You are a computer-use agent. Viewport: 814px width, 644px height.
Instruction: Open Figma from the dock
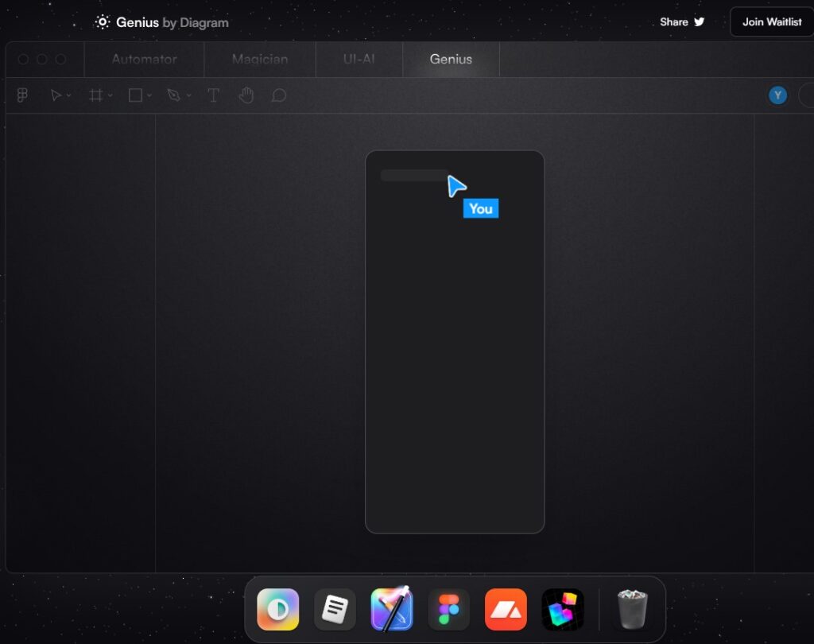pyautogui.click(x=448, y=610)
